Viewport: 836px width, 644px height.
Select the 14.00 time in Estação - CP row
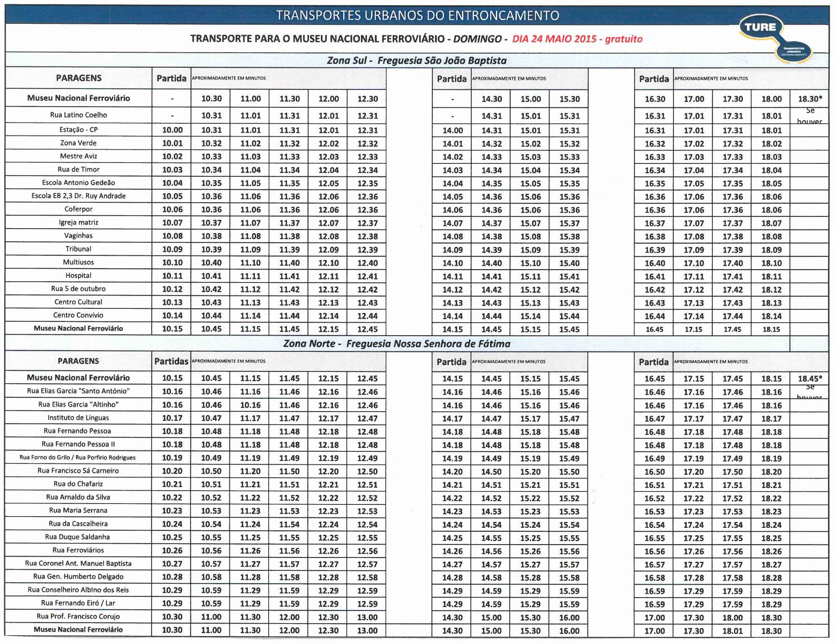(453, 130)
